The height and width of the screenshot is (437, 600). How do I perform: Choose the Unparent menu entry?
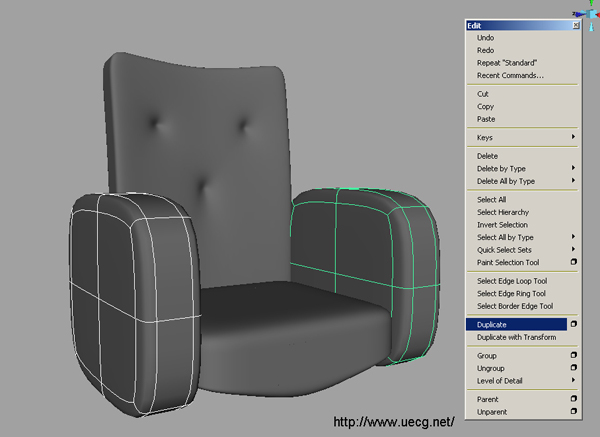pyautogui.click(x=492, y=412)
